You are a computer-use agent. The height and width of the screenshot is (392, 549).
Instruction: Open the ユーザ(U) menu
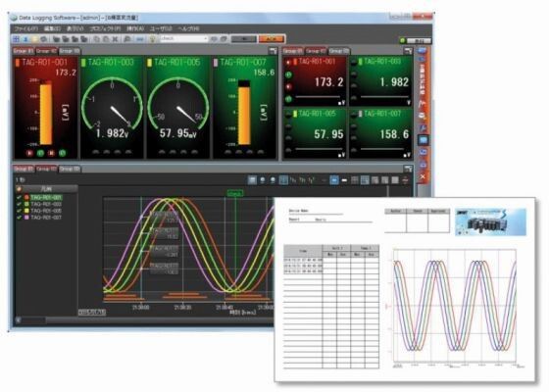click(161, 28)
